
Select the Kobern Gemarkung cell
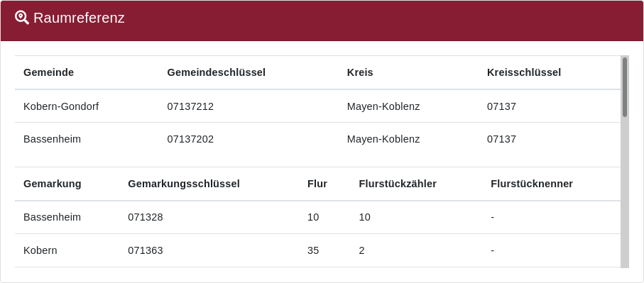coord(40,250)
